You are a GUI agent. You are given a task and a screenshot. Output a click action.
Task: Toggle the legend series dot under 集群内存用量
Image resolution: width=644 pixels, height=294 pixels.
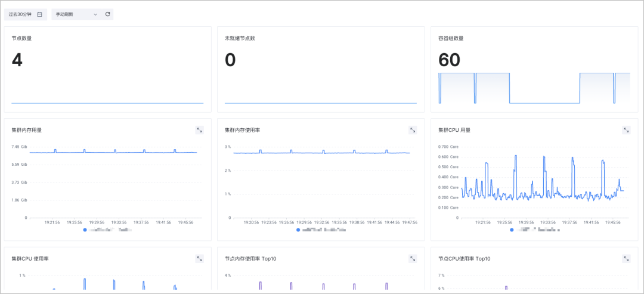(85, 230)
